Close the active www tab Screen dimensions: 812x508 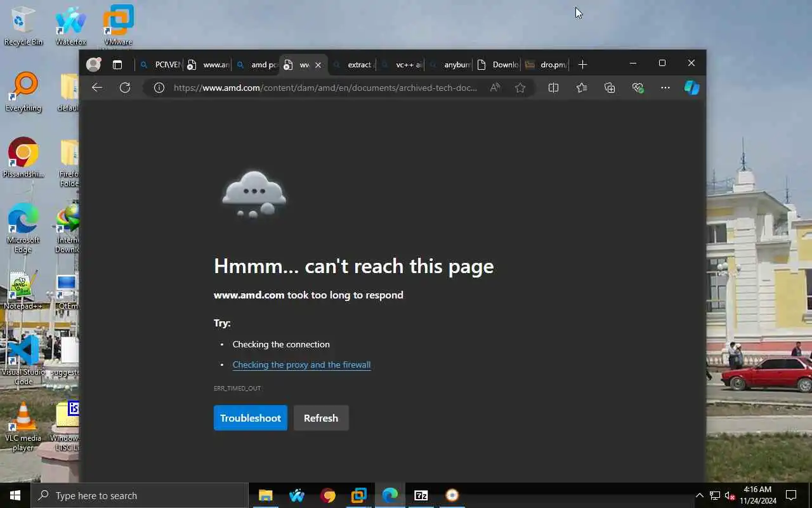[x=318, y=65]
